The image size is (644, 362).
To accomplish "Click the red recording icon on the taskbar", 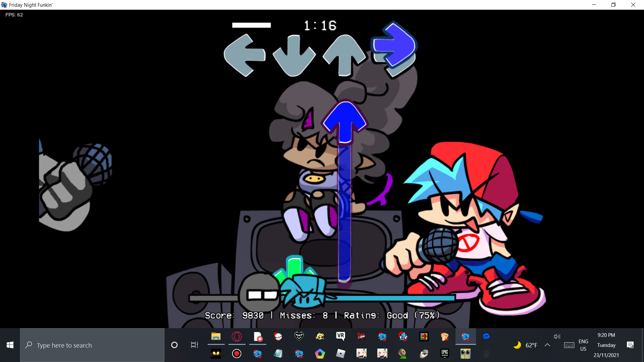I will click(x=237, y=354).
